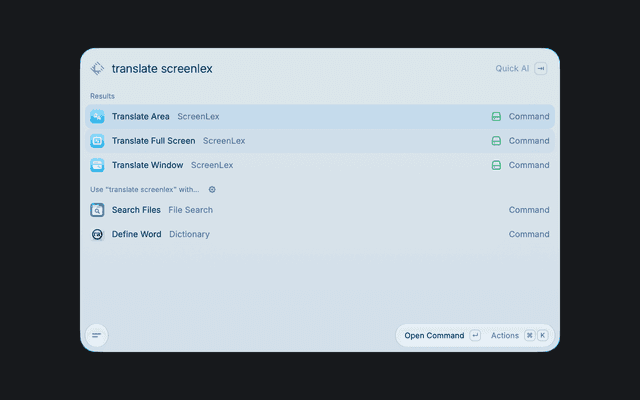Click the round menu button at the bottom left

pyautogui.click(x=97, y=336)
